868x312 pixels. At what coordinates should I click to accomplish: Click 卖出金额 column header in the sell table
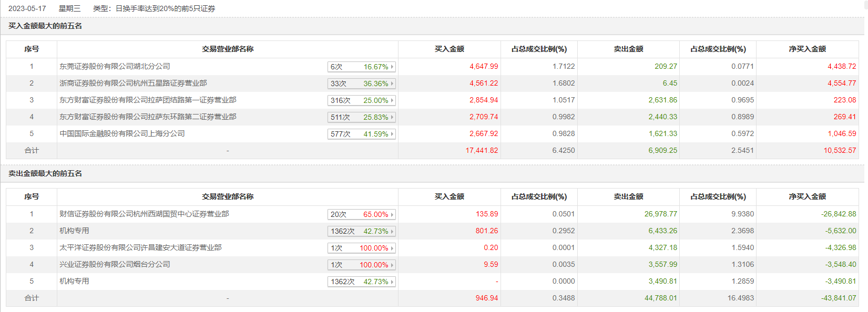(628, 196)
